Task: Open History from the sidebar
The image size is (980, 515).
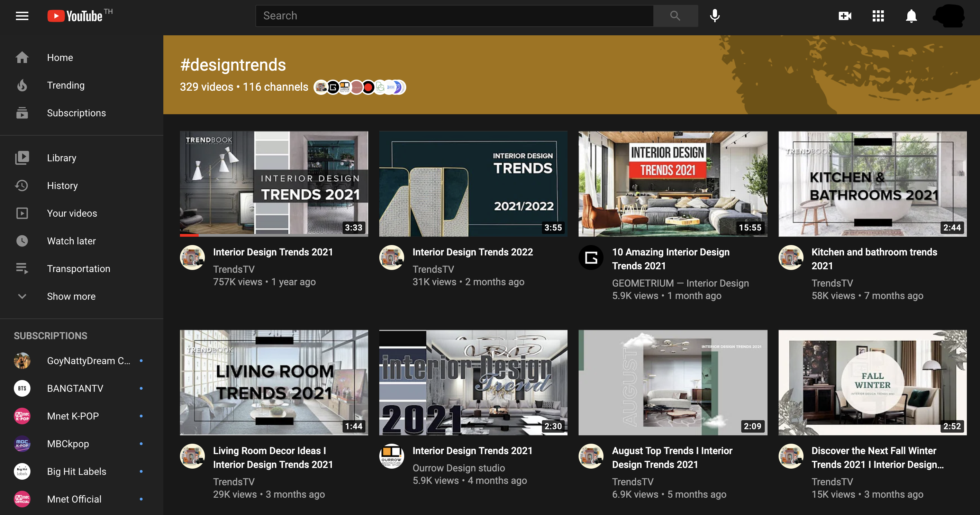Action: [x=62, y=186]
